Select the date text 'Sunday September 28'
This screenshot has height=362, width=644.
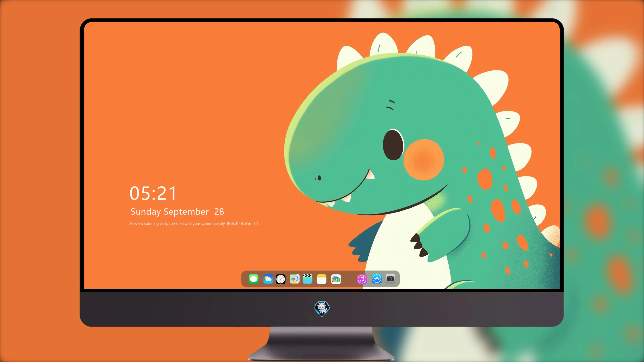177,212
